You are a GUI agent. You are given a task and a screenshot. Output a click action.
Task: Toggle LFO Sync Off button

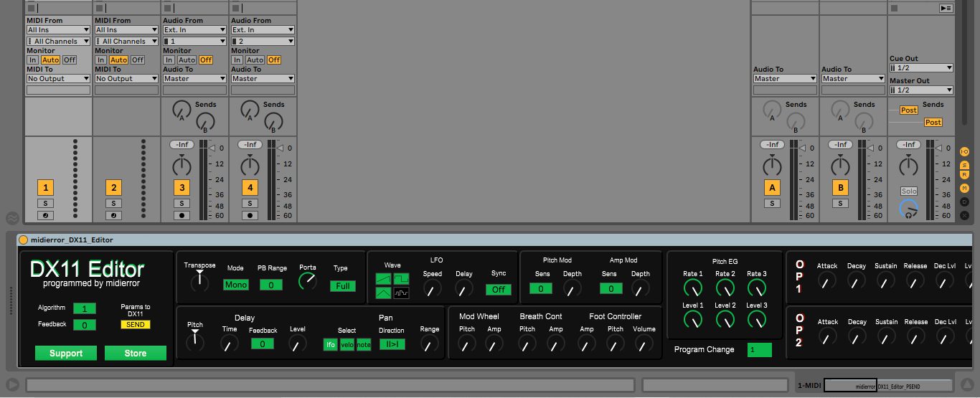click(x=498, y=290)
